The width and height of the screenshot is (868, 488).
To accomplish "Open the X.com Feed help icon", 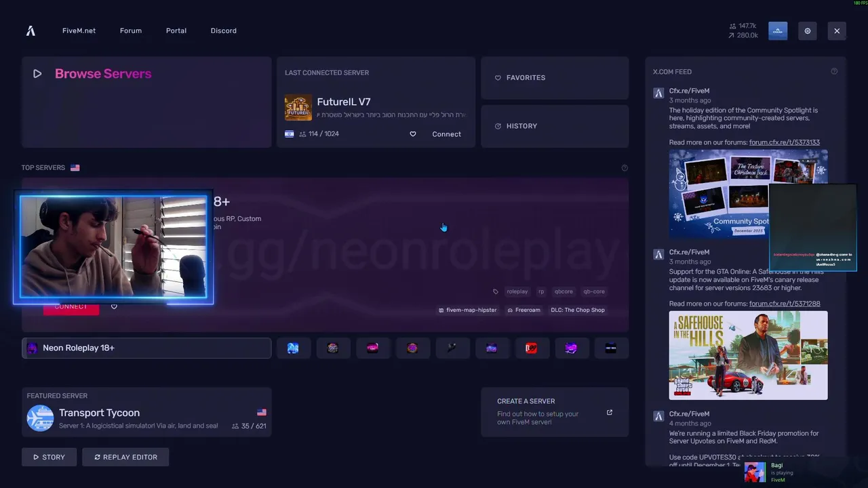I will pos(834,71).
